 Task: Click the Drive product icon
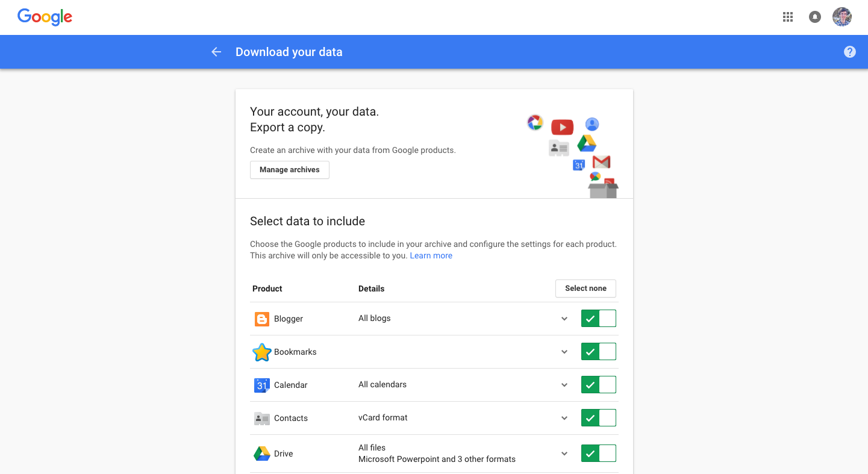point(262,454)
